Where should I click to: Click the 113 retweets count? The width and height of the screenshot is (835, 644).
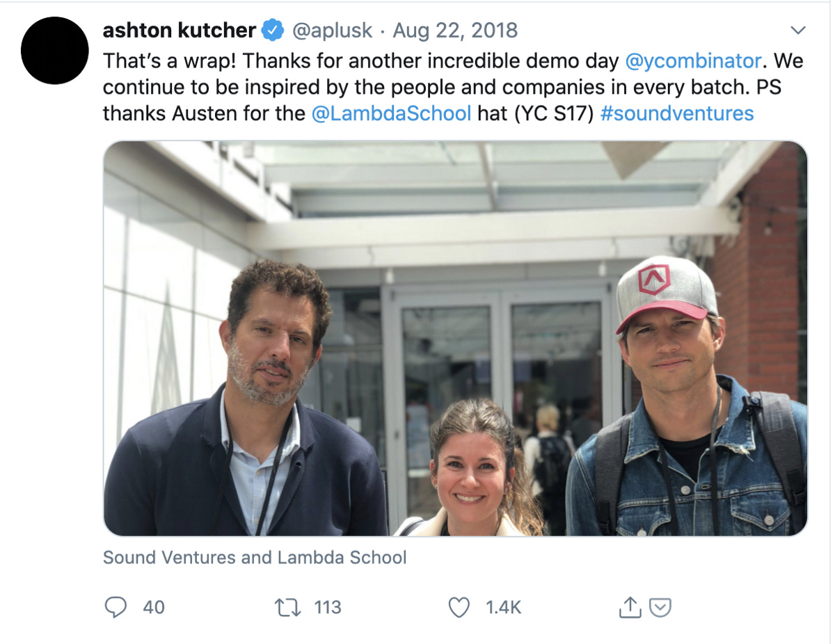(328, 607)
